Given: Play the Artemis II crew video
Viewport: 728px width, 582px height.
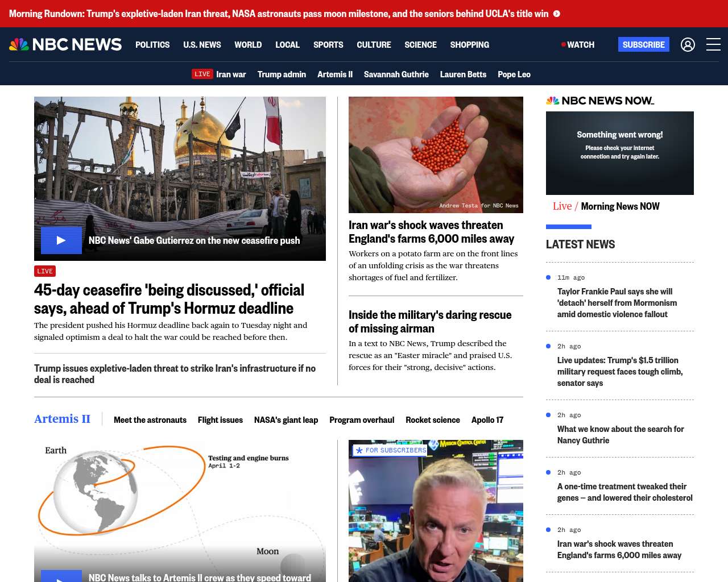Looking at the screenshot, I should click(61, 576).
